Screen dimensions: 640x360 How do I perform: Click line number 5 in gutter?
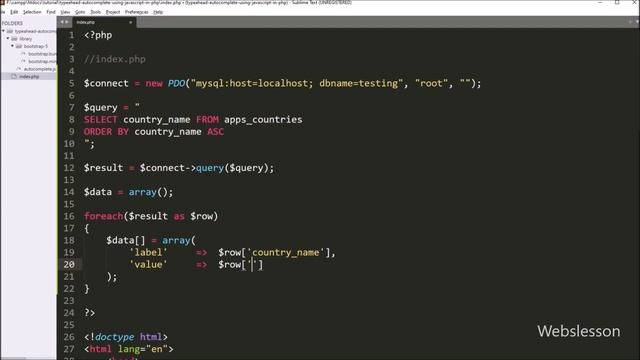point(72,83)
